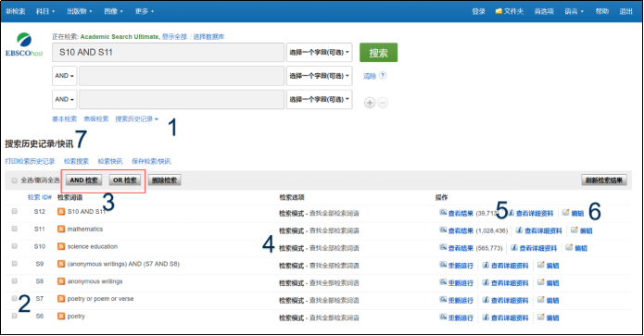Click the view-details info icon for S8

[x=486, y=282]
